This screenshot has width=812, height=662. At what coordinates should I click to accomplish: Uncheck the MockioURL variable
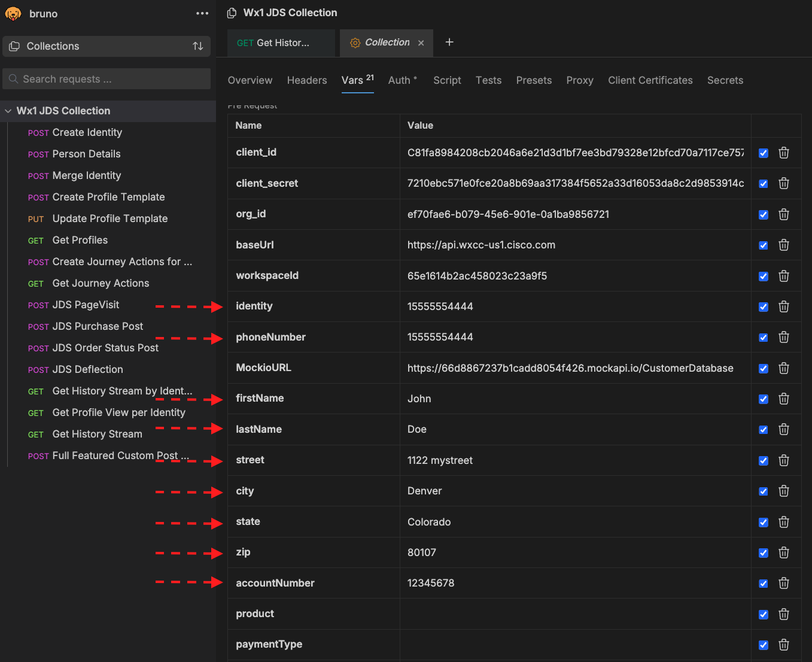point(764,368)
